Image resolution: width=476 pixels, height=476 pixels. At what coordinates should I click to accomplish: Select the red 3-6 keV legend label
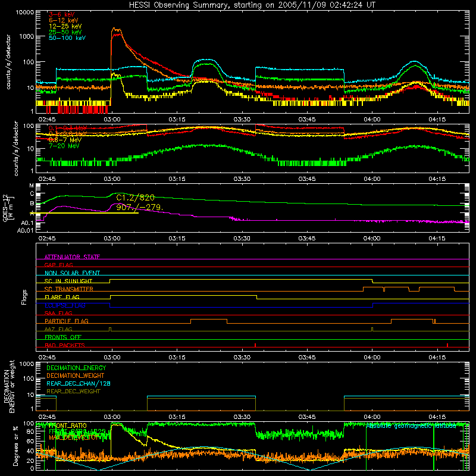[61, 14]
